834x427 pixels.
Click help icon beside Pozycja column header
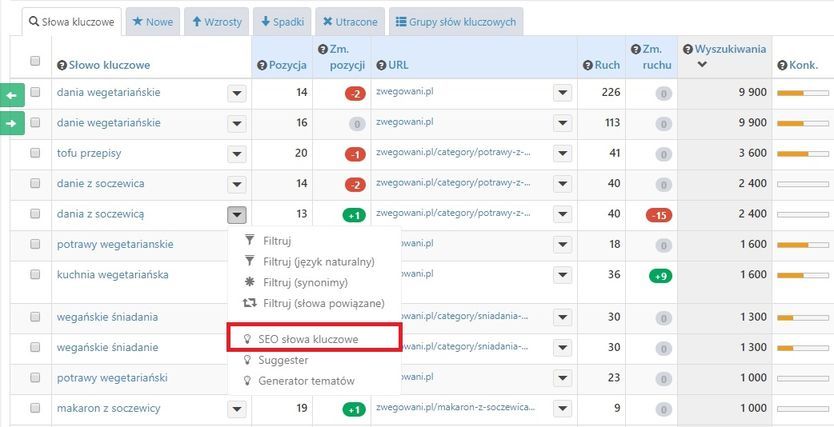click(x=262, y=65)
